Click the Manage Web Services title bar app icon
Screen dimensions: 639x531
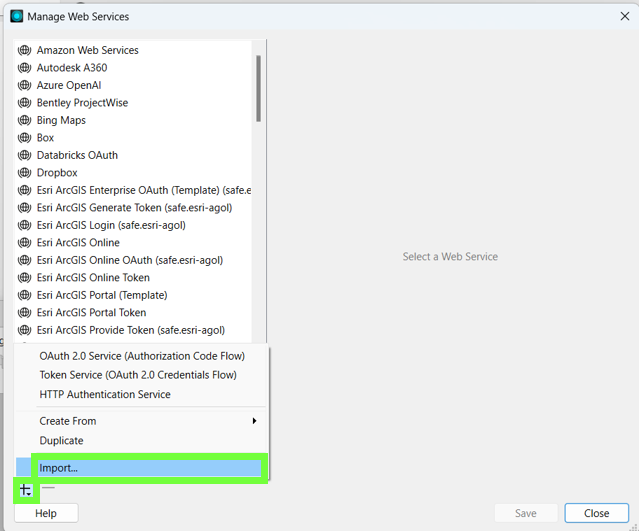tap(17, 16)
